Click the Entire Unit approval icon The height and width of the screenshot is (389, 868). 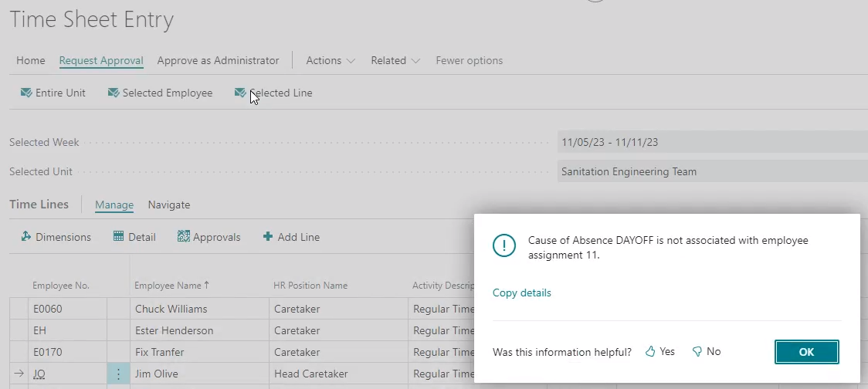pyautogui.click(x=25, y=93)
